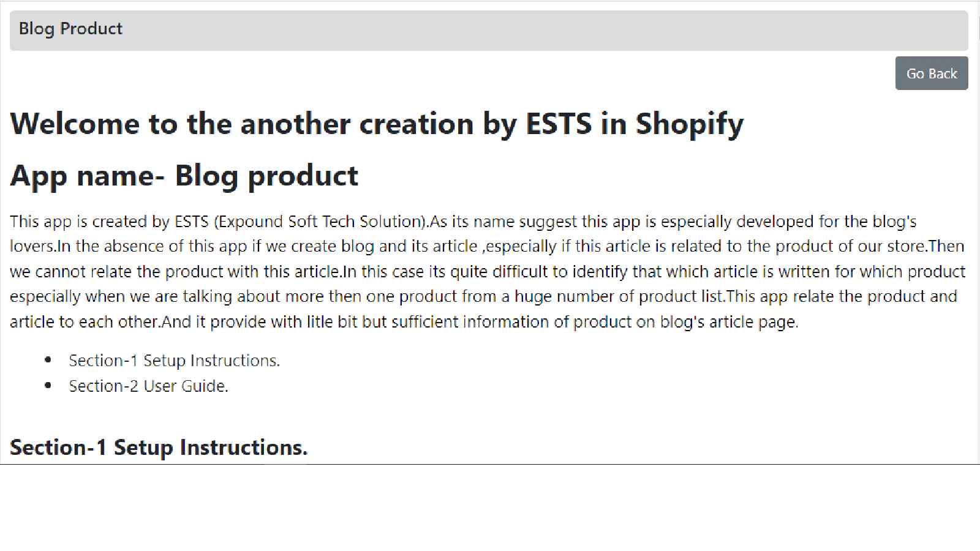Image resolution: width=980 pixels, height=551 pixels.
Task: Select the Section-2 User Guide list item
Action: pyautogui.click(x=148, y=386)
